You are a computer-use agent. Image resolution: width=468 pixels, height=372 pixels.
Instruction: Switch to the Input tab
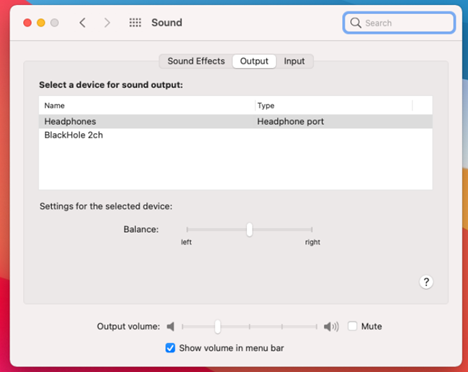click(x=294, y=61)
